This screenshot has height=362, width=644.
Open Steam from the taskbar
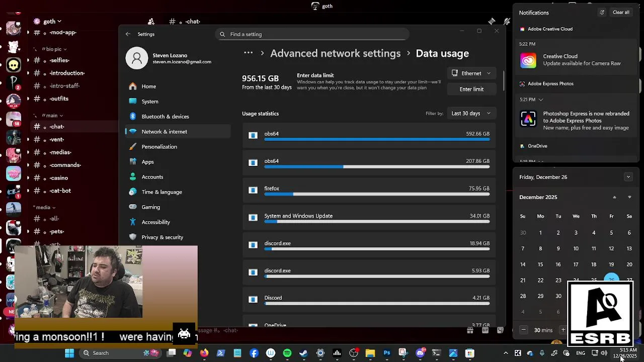[303, 353]
